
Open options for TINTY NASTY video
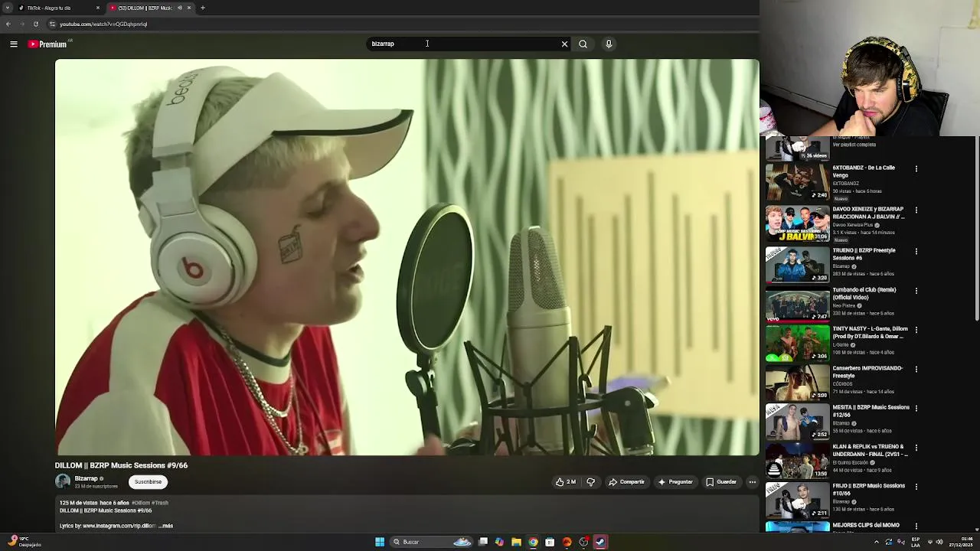[x=916, y=331]
